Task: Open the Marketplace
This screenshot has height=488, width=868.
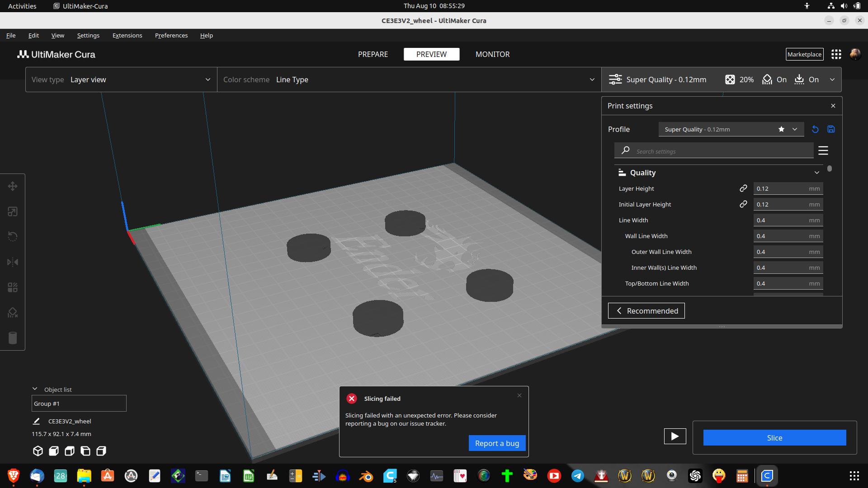Action: [804, 54]
